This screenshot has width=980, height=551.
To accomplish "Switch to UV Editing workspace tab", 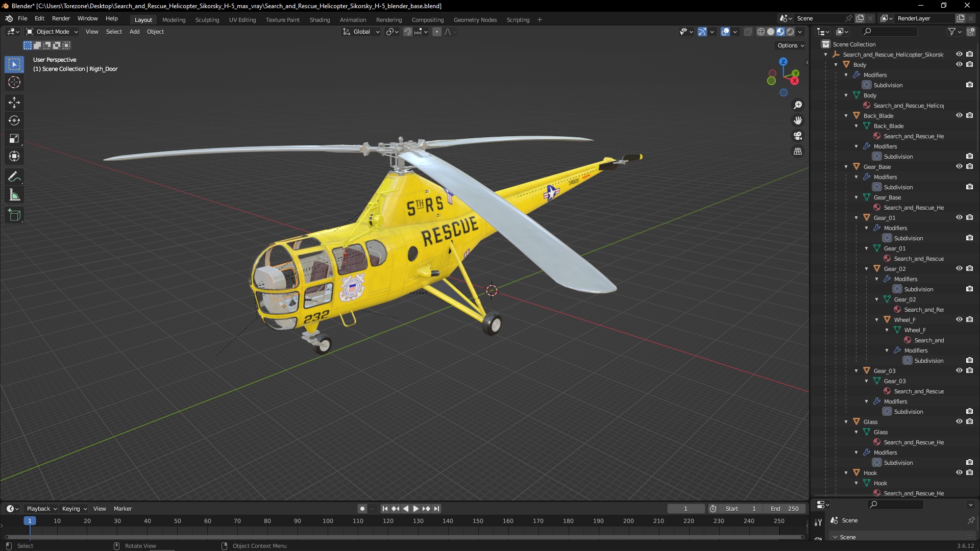I will (x=242, y=20).
